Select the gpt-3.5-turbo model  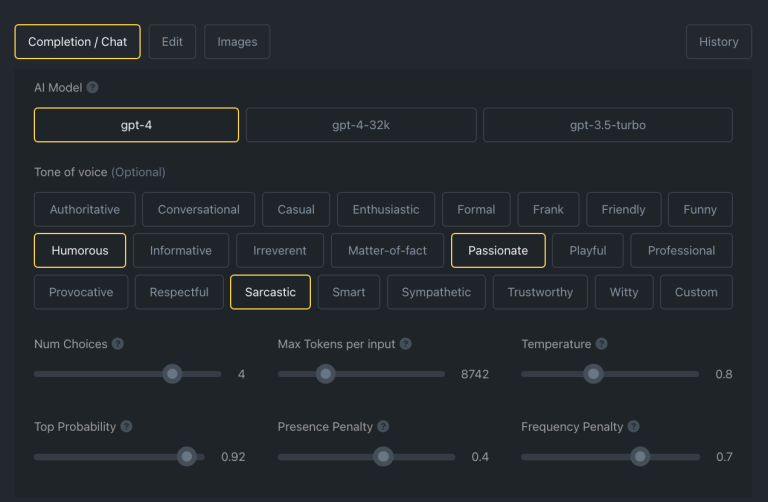pyautogui.click(x=608, y=125)
